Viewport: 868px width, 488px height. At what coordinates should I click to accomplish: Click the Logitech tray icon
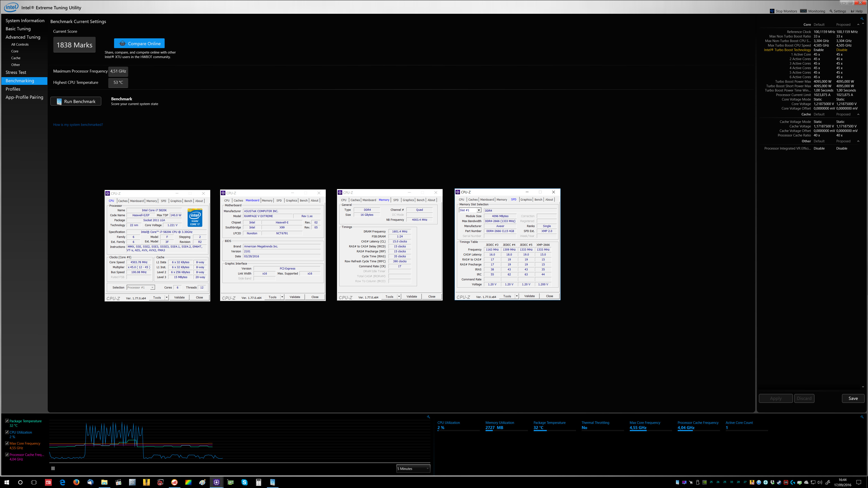click(793, 482)
